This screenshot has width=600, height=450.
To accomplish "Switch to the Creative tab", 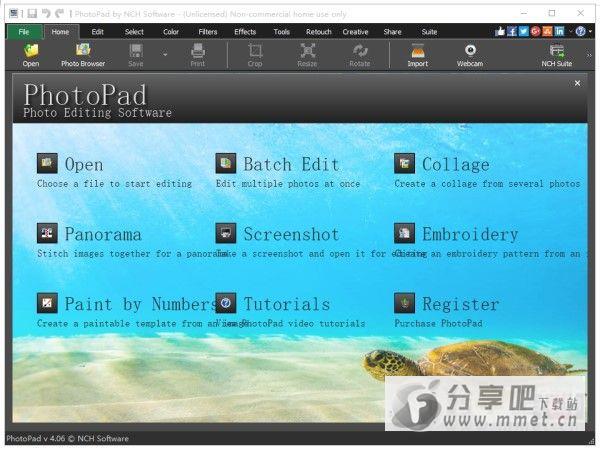I will click(x=355, y=32).
